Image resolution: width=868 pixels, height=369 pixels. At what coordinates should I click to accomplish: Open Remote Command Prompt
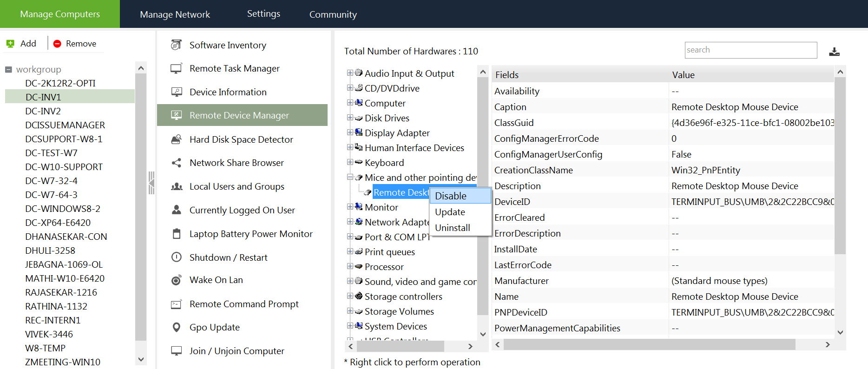pyautogui.click(x=243, y=304)
